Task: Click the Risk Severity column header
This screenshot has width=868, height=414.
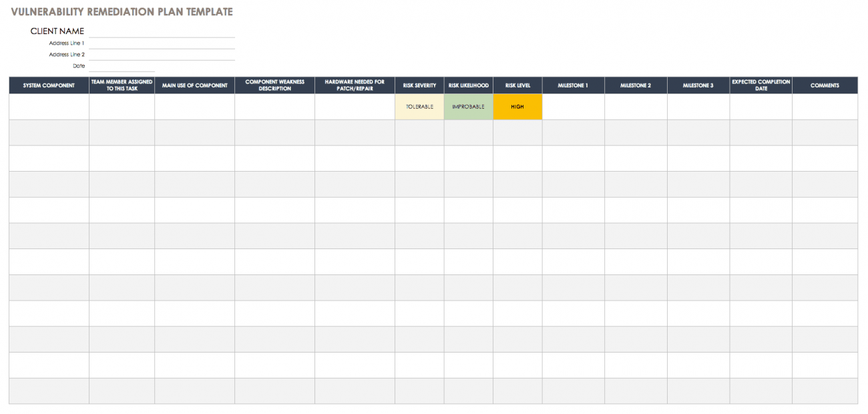Action: tap(419, 85)
